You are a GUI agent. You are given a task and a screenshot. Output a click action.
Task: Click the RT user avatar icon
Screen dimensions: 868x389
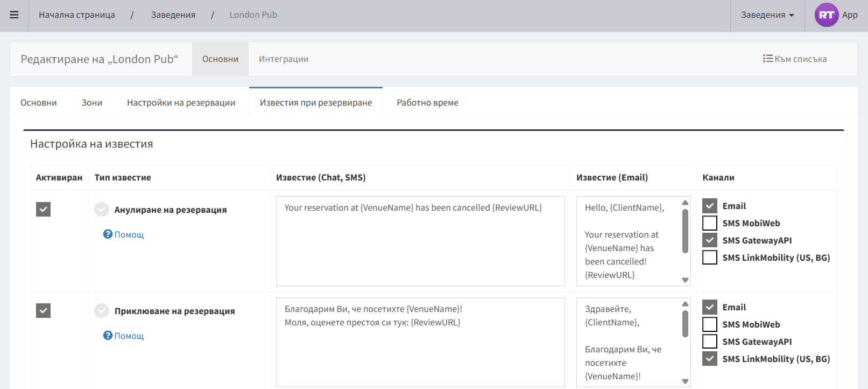point(826,15)
